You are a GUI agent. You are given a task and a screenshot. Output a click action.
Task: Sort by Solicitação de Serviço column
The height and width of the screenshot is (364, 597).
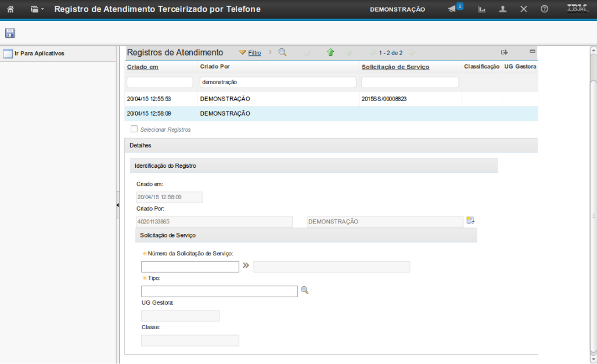pos(395,67)
